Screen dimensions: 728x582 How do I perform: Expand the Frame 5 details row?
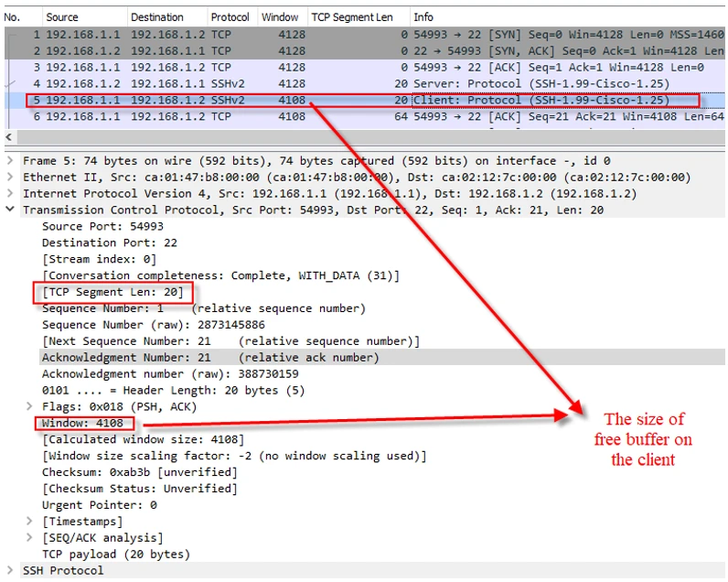click(x=10, y=160)
